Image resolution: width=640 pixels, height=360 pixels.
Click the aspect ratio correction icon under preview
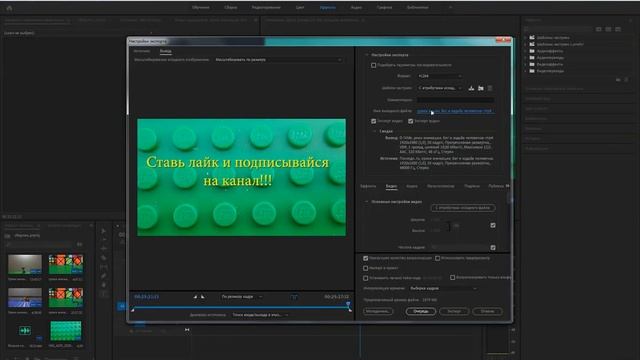[294, 297]
